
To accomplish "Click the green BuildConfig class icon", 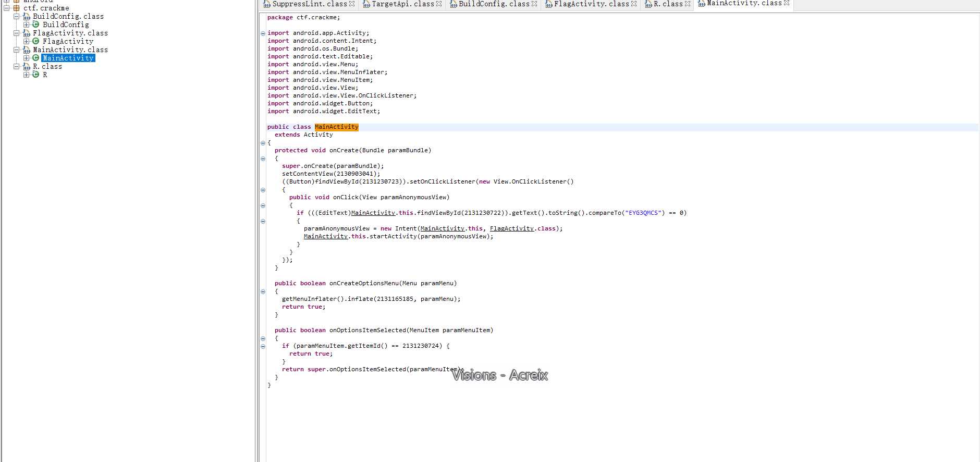I will coord(36,25).
